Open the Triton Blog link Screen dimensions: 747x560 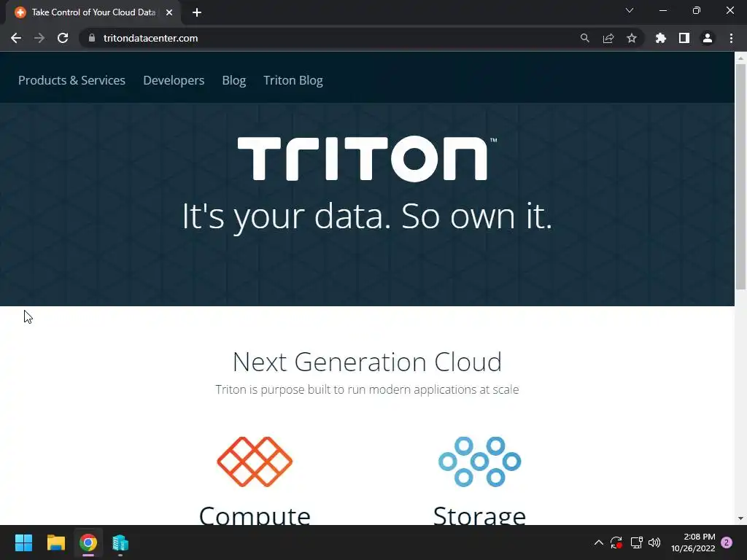[293, 80]
